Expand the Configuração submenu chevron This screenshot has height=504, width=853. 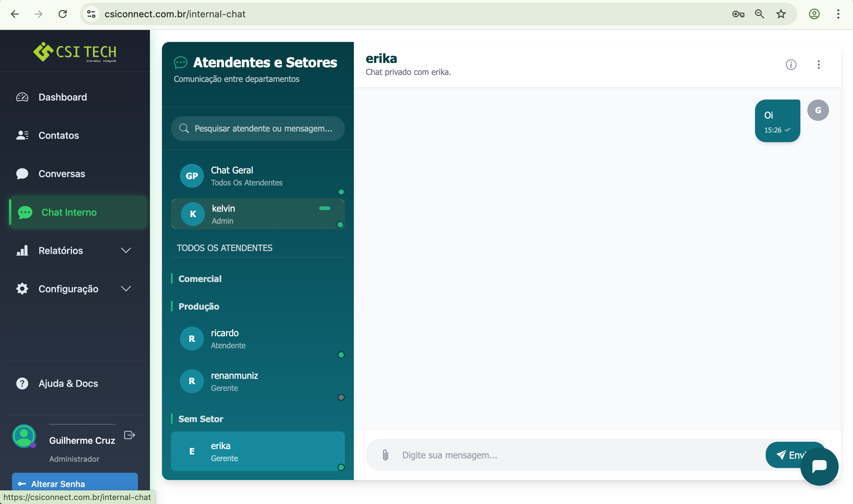tap(126, 289)
